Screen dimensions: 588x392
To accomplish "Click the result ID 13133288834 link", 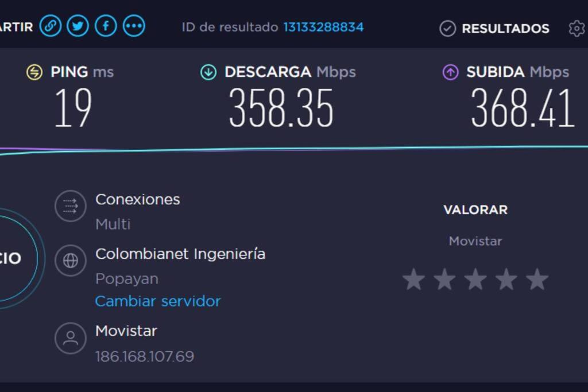I will 323,27.
